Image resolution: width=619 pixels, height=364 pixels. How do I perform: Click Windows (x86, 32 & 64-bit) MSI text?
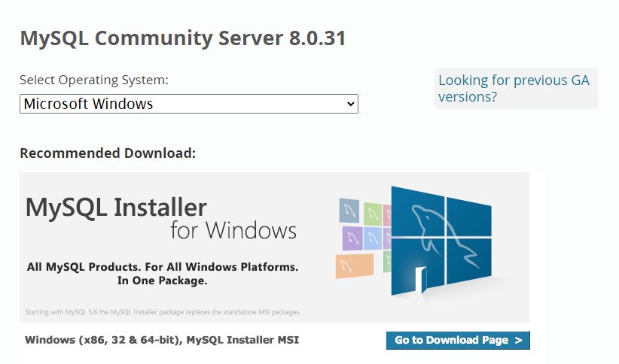coord(162,340)
